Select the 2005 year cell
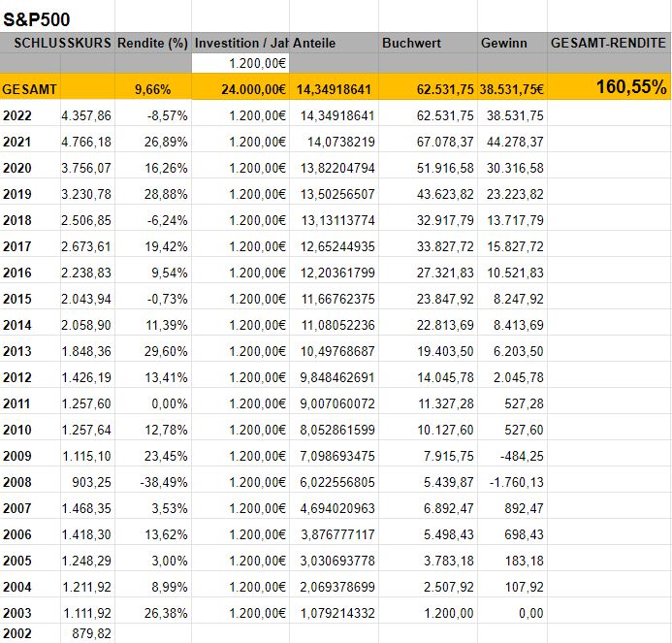Image resolution: width=672 pixels, height=643 pixels. pos(17,561)
